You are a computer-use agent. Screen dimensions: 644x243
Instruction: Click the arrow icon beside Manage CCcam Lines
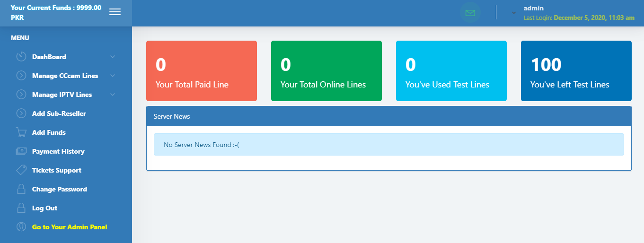tap(21, 76)
